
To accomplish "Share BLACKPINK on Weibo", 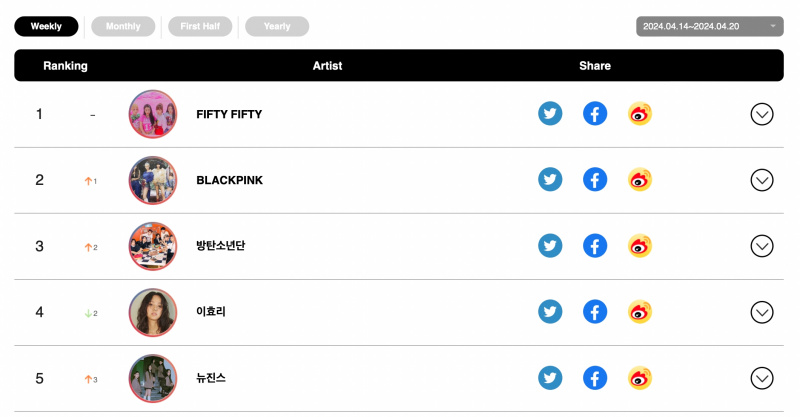I will 640,180.
